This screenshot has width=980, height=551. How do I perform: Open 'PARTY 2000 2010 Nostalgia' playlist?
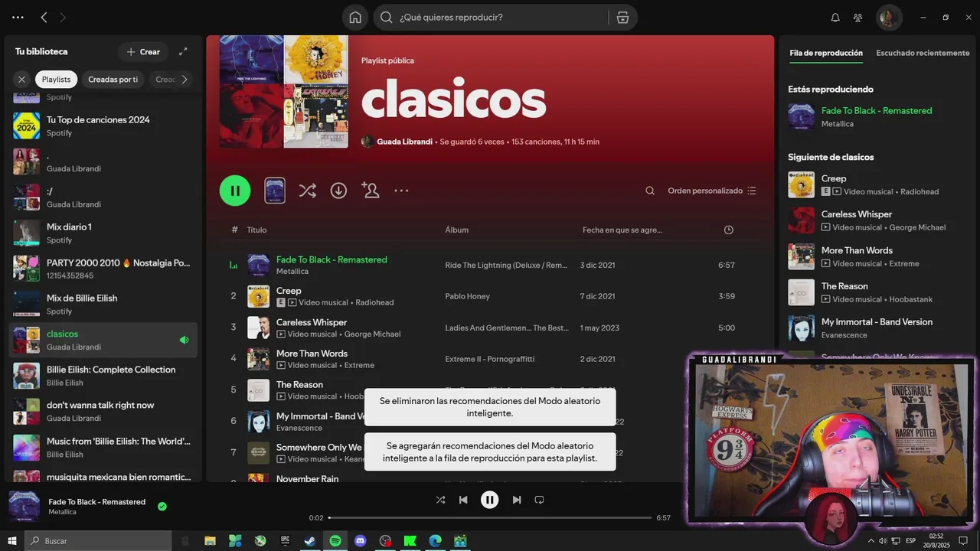(103, 269)
